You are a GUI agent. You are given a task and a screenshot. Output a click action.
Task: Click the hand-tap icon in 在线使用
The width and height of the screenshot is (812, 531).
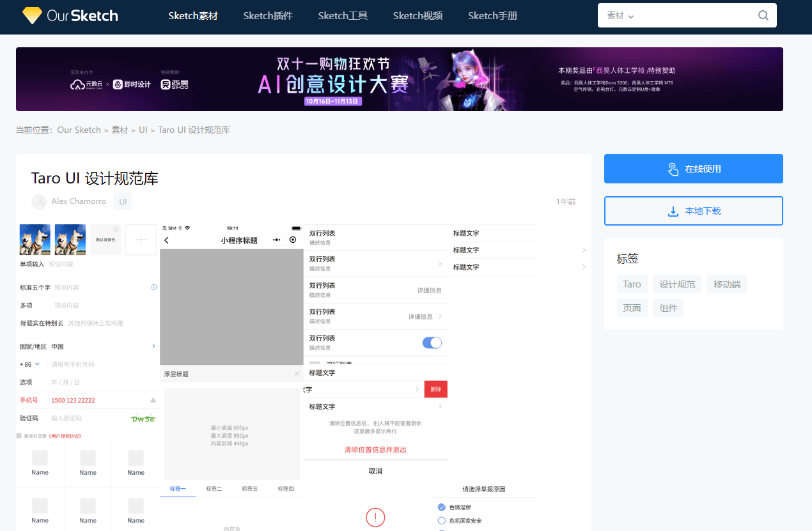[x=673, y=169]
